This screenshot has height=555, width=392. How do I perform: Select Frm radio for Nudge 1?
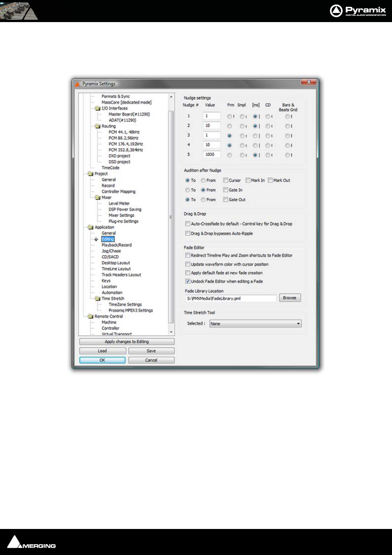[x=229, y=116]
